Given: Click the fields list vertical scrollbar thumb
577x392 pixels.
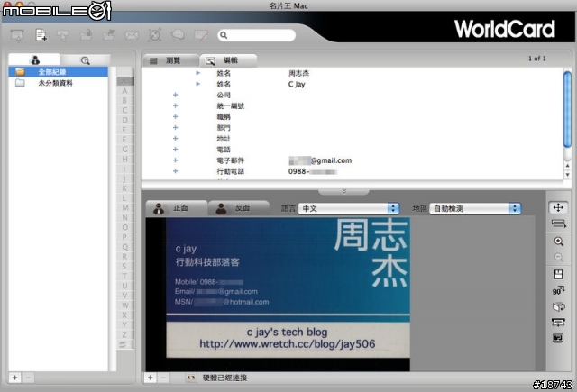Looking at the screenshot, I should click(x=568, y=110).
